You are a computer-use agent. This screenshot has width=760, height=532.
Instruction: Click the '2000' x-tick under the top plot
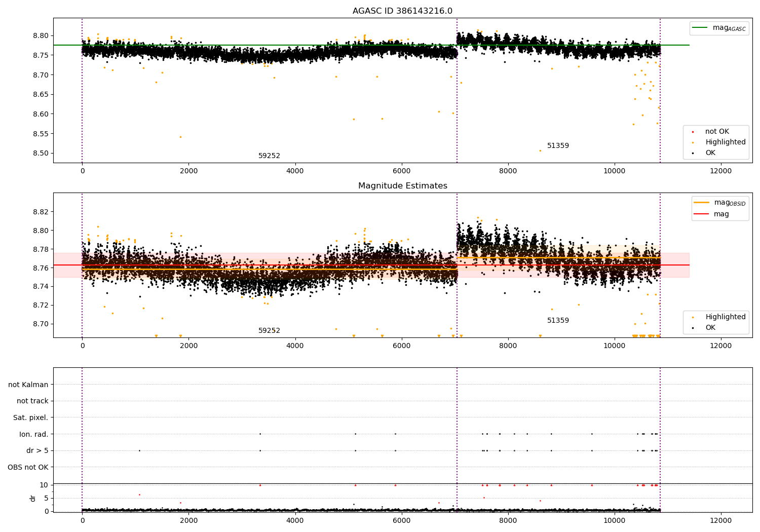click(x=188, y=171)
